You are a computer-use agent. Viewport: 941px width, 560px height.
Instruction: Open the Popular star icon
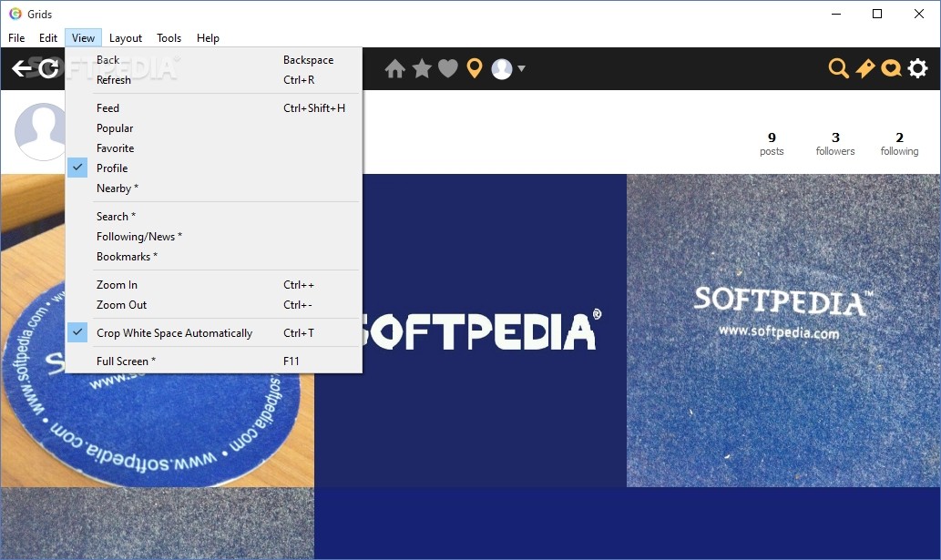422,68
